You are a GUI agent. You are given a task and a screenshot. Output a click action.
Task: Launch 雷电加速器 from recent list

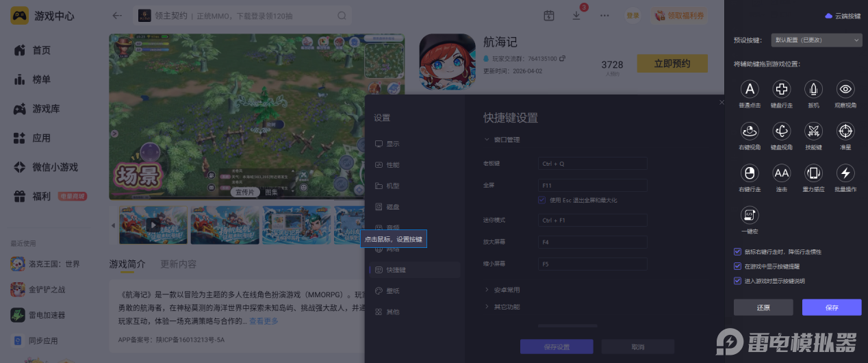38,315
